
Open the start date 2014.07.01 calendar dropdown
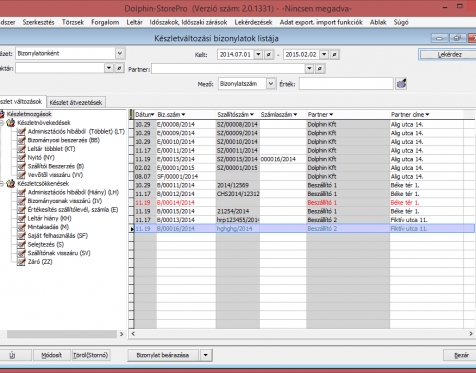[x=258, y=54]
